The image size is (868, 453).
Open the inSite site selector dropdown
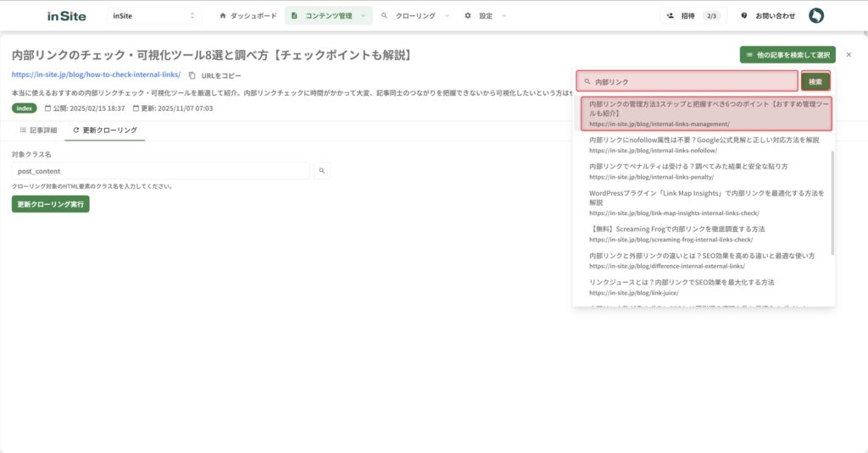[x=154, y=15]
